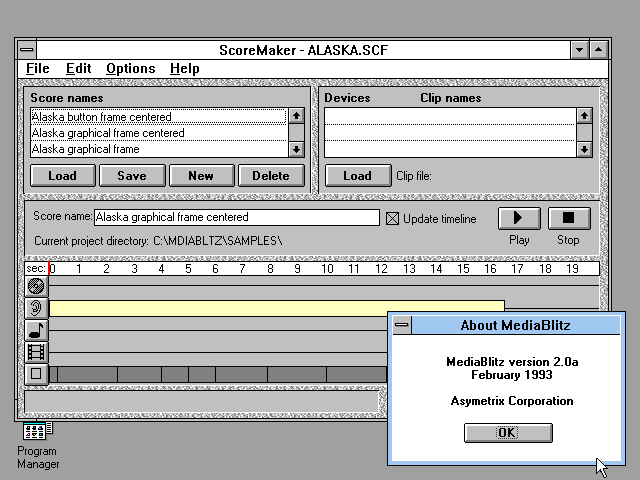The image size is (640, 480).
Task: Select 'Alaska graphical frame centered' in list
Action: pos(159,133)
